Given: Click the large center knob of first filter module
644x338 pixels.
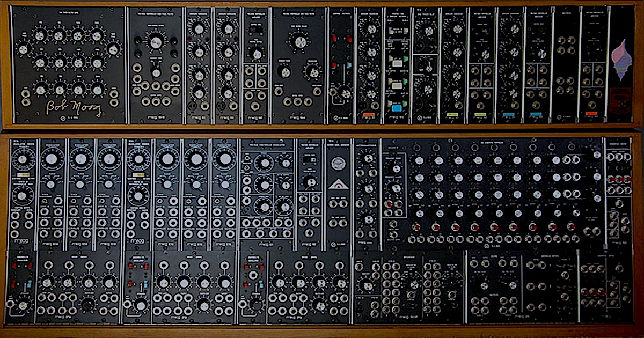Looking at the screenshot, I should coord(156,41).
